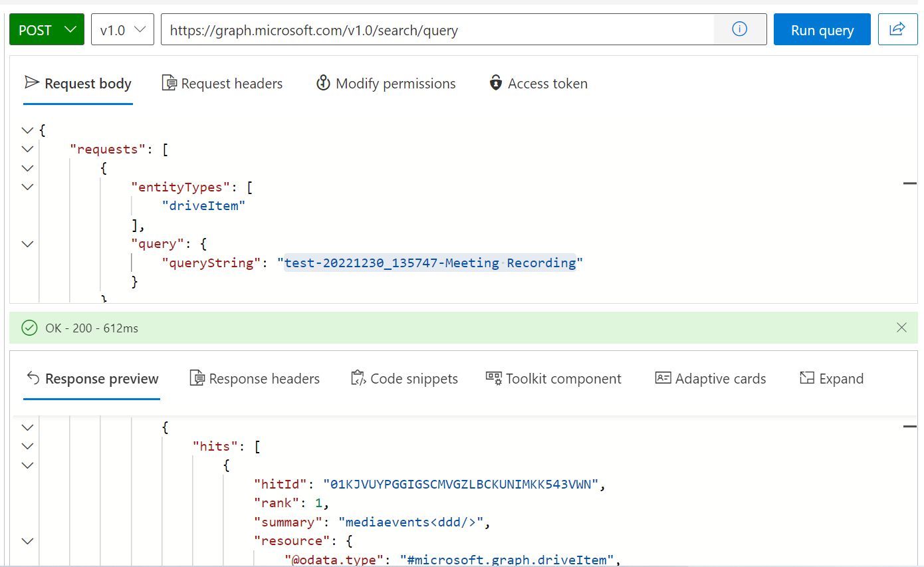This screenshot has height=567, width=924.
Task: Open the Code snippets tab
Action: (x=404, y=379)
